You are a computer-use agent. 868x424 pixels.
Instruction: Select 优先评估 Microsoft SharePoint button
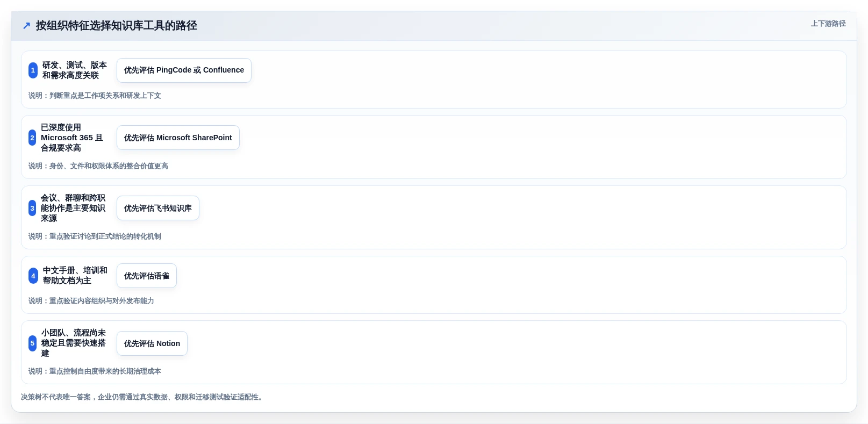[178, 138]
